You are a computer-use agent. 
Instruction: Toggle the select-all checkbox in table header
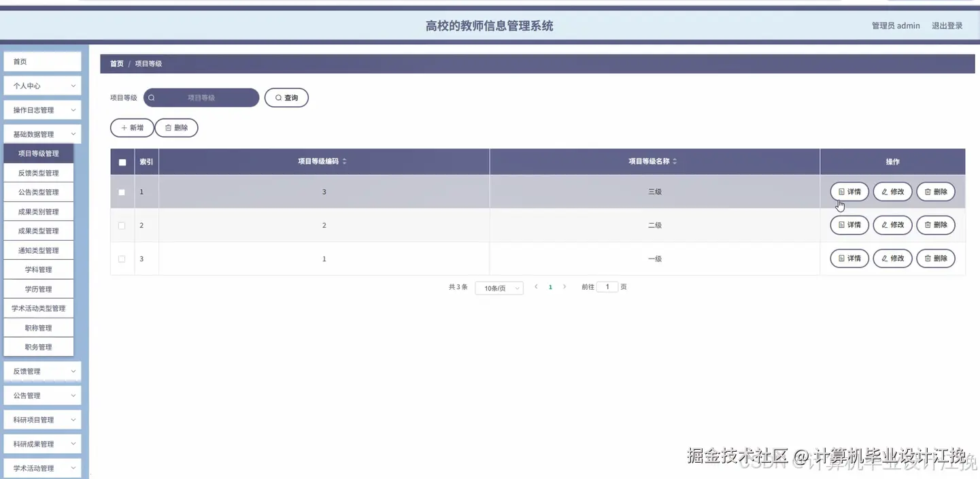coord(122,161)
